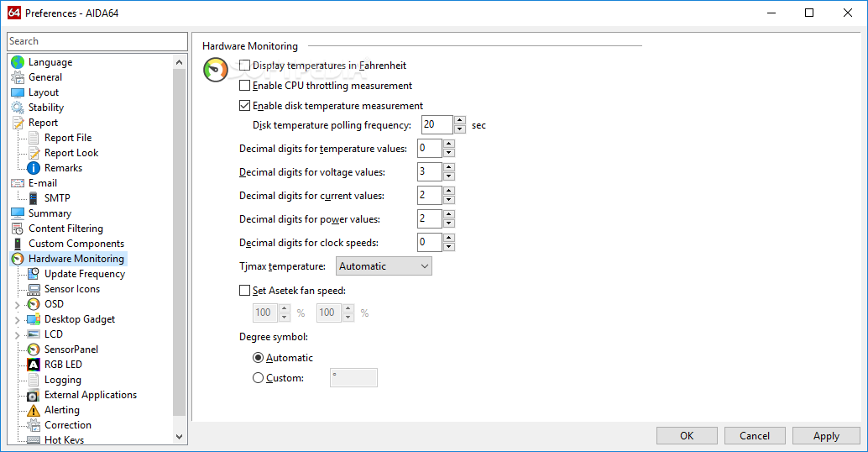Click the Report notepad icon
The width and height of the screenshot is (868, 452).
tap(18, 123)
